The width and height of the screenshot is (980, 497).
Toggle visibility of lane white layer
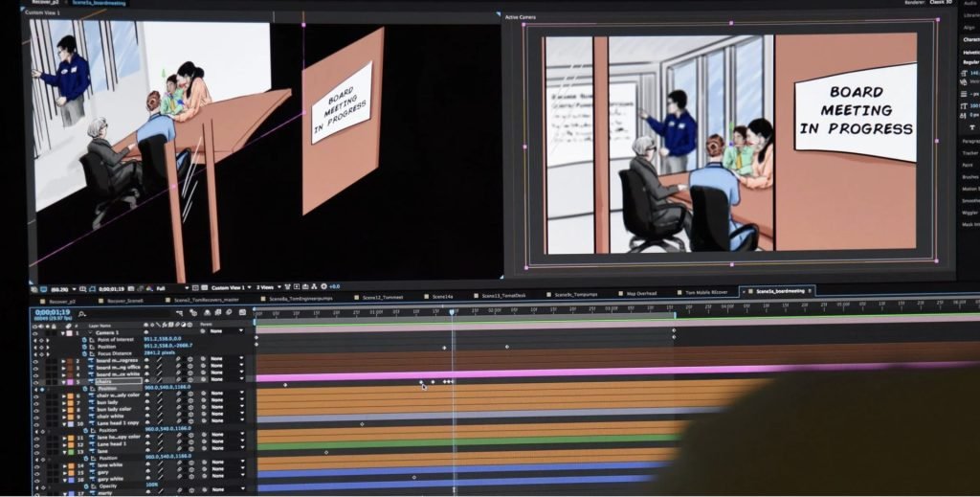coord(36,466)
